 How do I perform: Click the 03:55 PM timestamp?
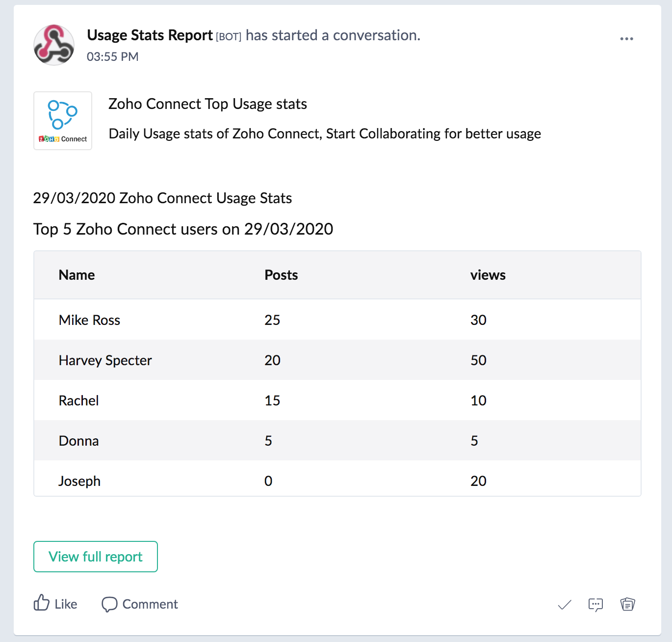point(113,57)
